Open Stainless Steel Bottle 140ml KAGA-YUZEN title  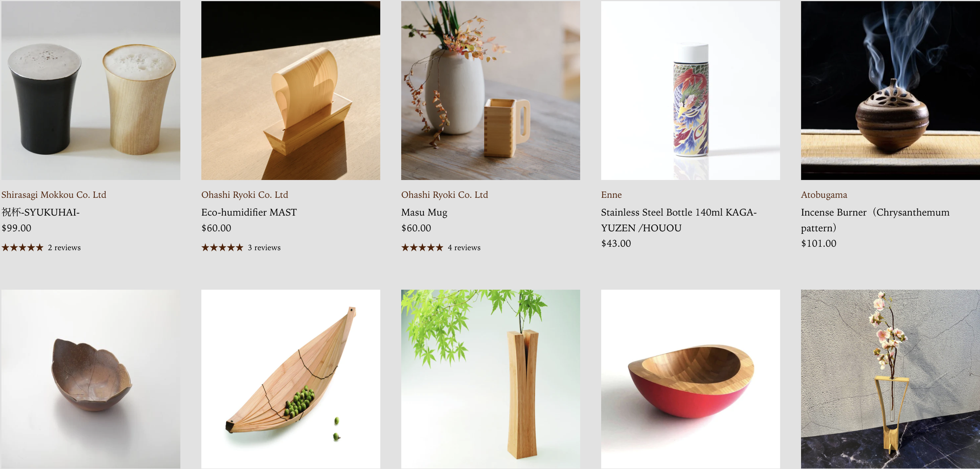tap(679, 220)
